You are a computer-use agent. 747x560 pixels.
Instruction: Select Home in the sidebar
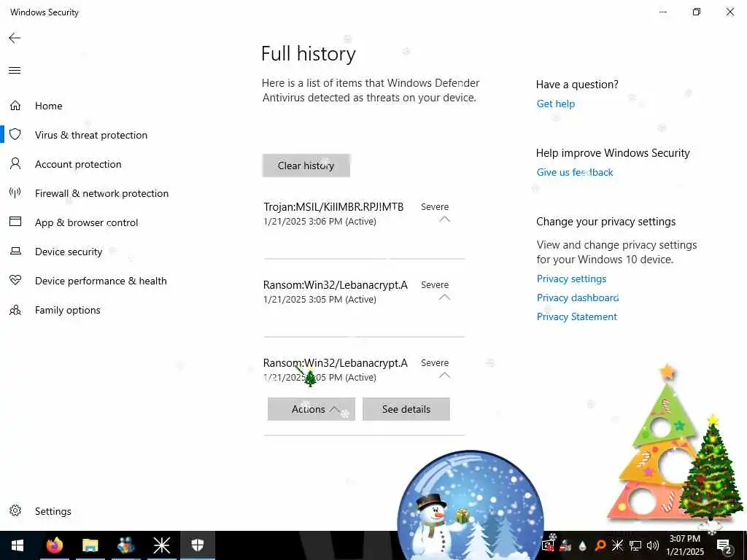pyautogui.click(x=49, y=106)
